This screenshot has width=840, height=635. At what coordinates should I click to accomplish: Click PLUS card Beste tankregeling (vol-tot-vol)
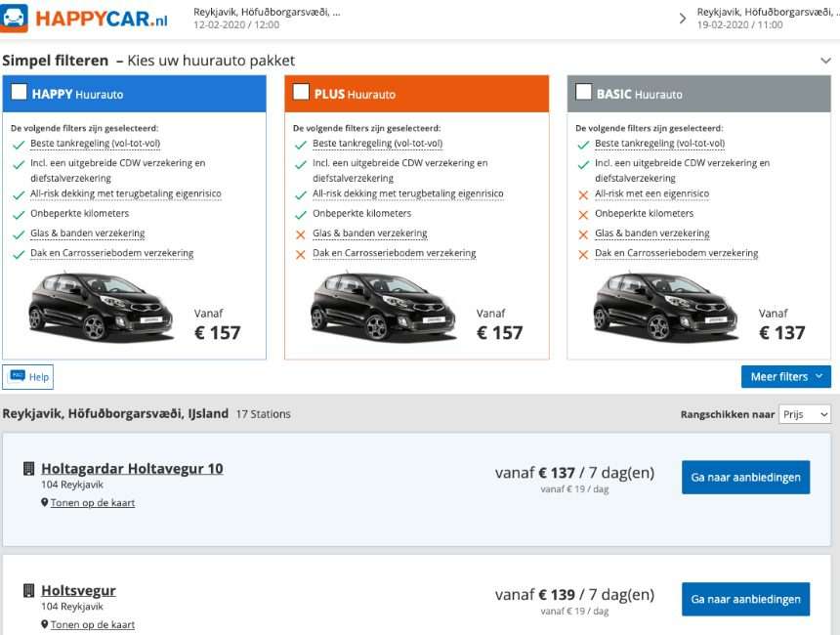(x=378, y=143)
